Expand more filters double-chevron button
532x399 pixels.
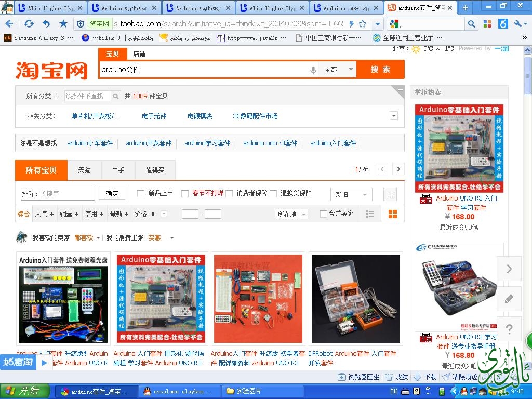pyautogui.click(x=390, y=194)
